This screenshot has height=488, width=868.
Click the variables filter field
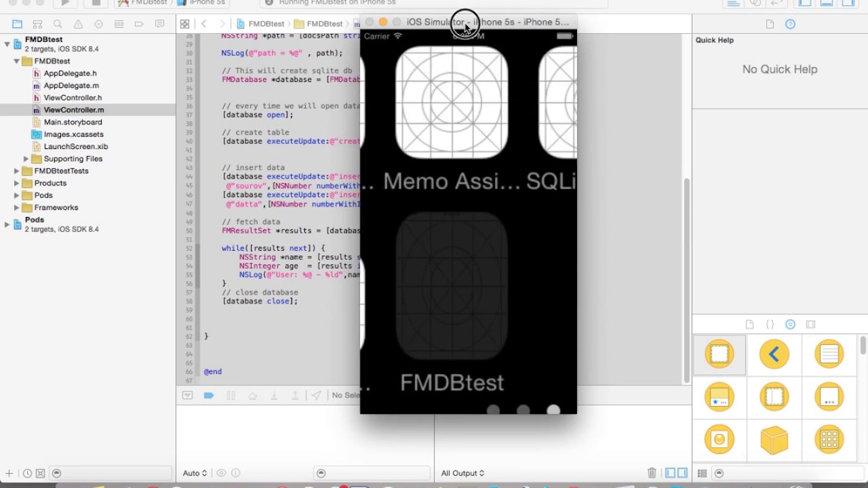(372, 473)
